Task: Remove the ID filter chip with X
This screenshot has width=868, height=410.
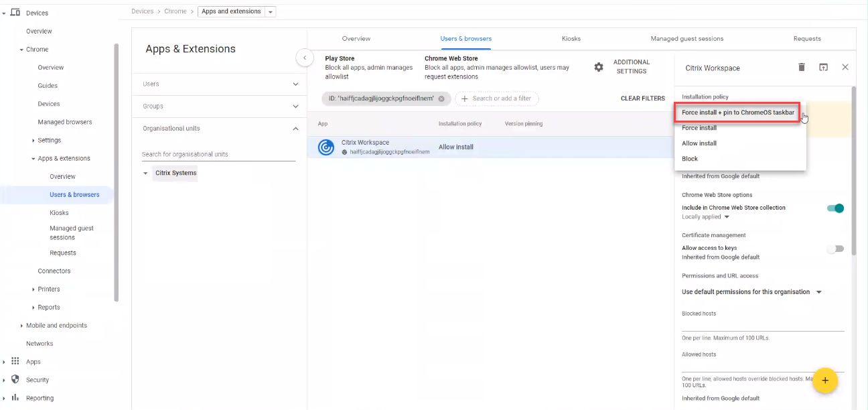Action: click(441, 98)
